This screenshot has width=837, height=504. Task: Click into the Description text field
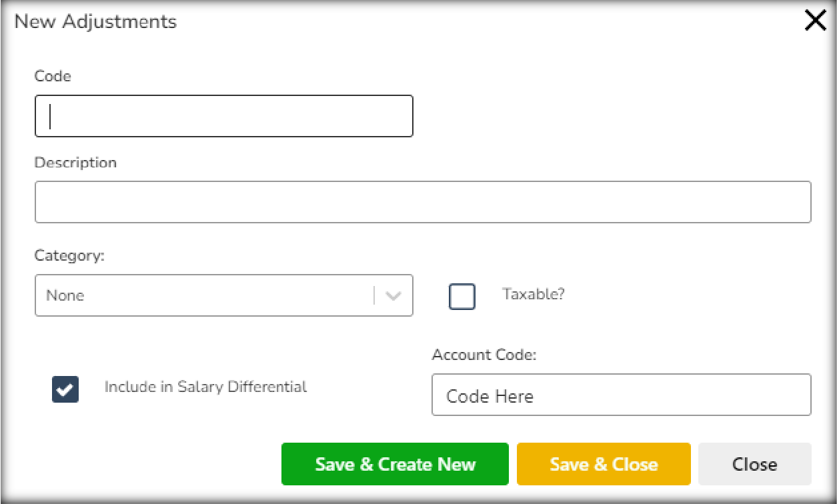pos(423,202)
